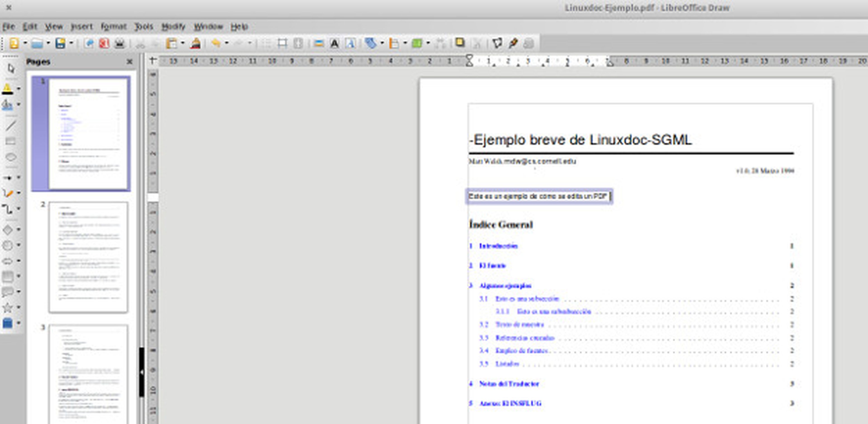
Task: Click the Insert image icon
Action: [318, 43]
